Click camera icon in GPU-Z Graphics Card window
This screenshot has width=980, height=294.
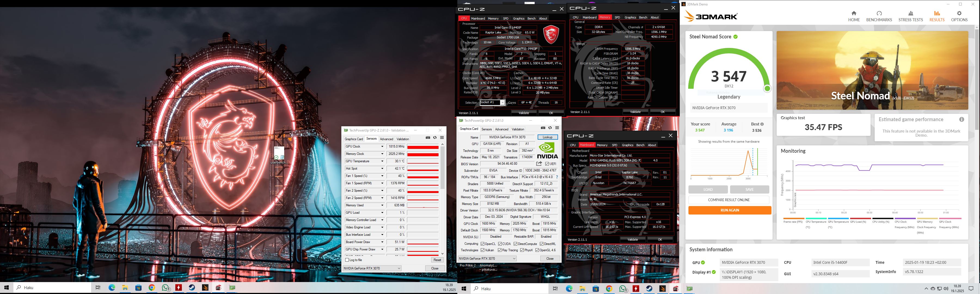[x=543, y=128]
